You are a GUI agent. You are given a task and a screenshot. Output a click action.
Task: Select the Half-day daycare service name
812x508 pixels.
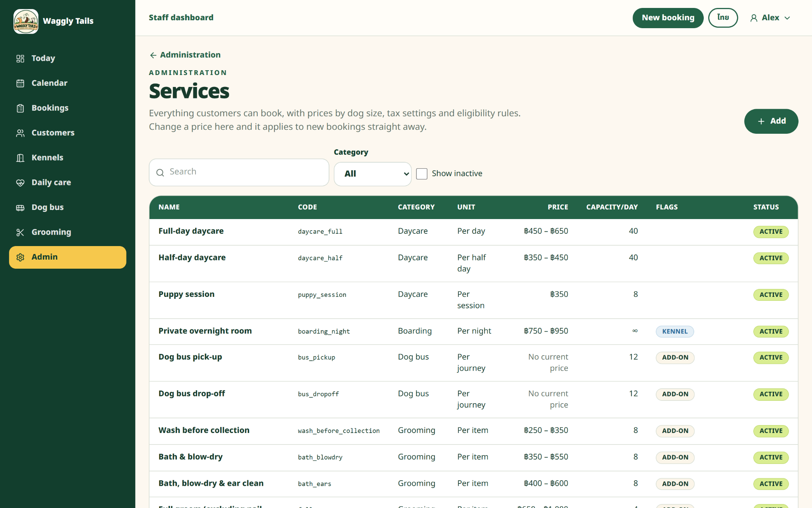coord(192,258)
